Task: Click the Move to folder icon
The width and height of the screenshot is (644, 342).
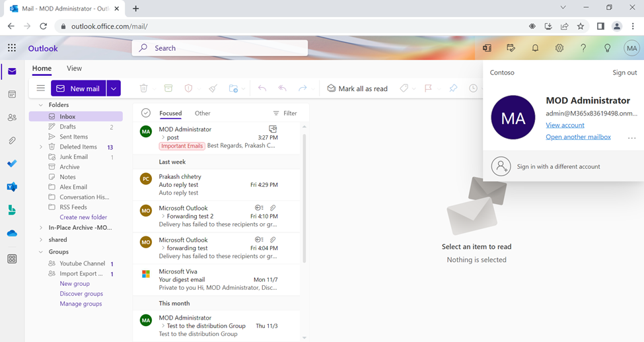Action: (x=233, y=88)
